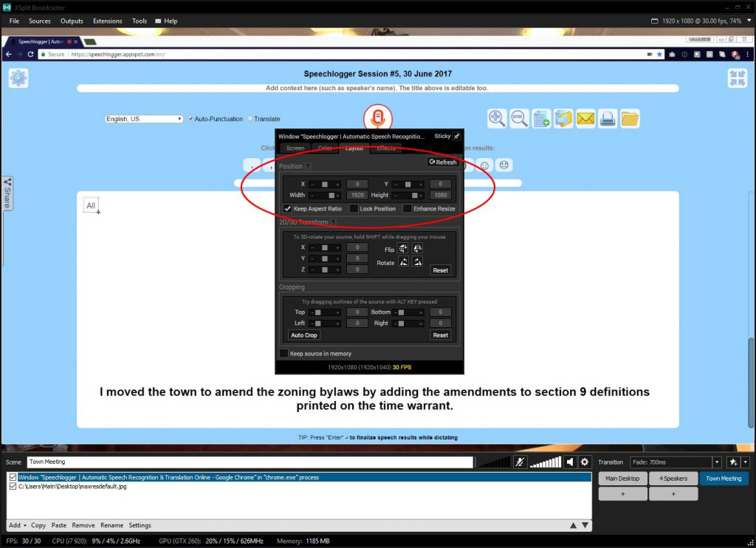Open the Outputs menu
Viewport: 756px width, 548px height.
coord(72,21)
